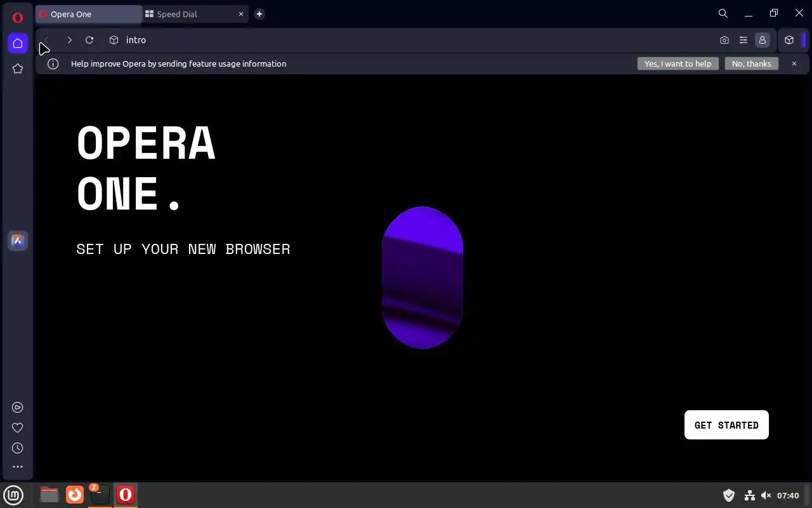
Task: Launch the Aria AI sidebar icon
Action: (18, 241)
